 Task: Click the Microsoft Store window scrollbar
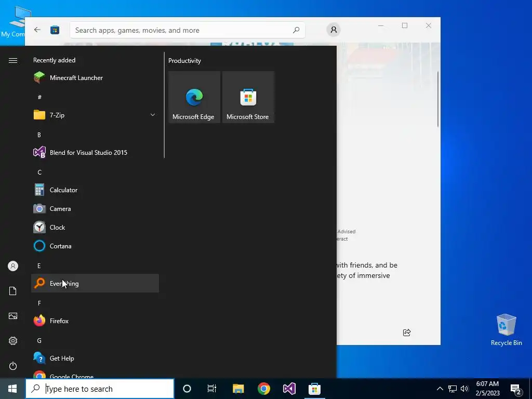click(x=437, y=99)
